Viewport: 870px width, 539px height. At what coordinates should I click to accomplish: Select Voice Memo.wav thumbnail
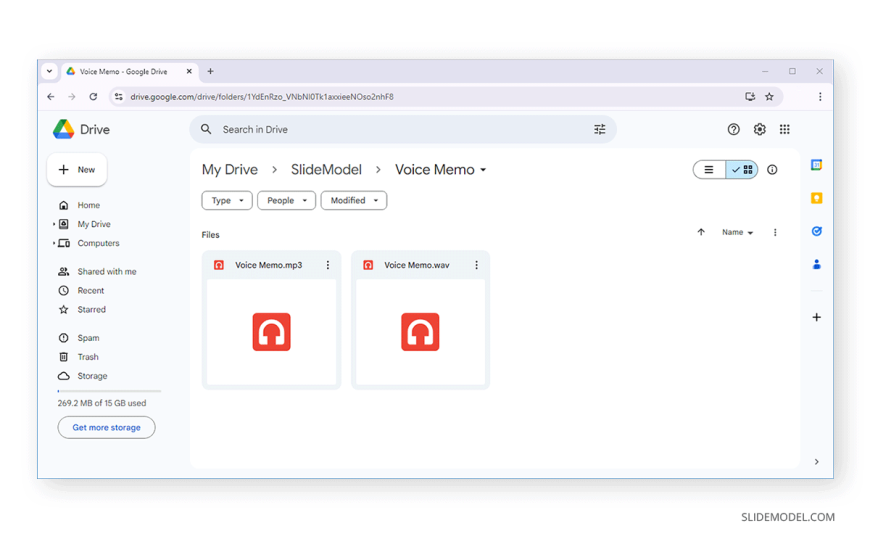[420, 332]
